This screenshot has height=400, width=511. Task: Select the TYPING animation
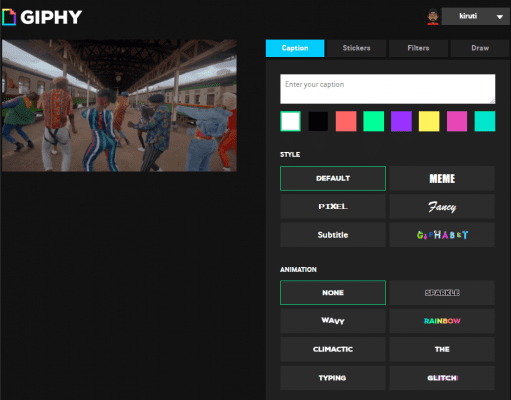point(333,378)
